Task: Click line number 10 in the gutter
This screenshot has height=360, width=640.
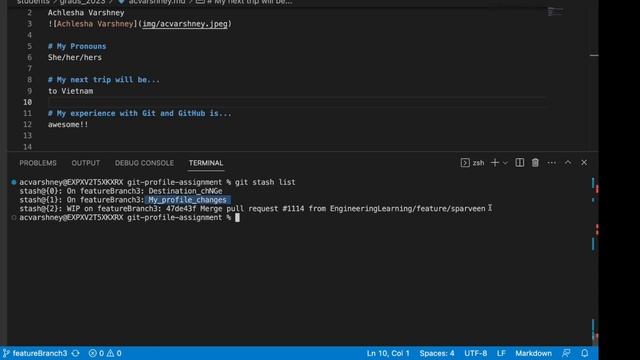Action: [x=27, y=102]
